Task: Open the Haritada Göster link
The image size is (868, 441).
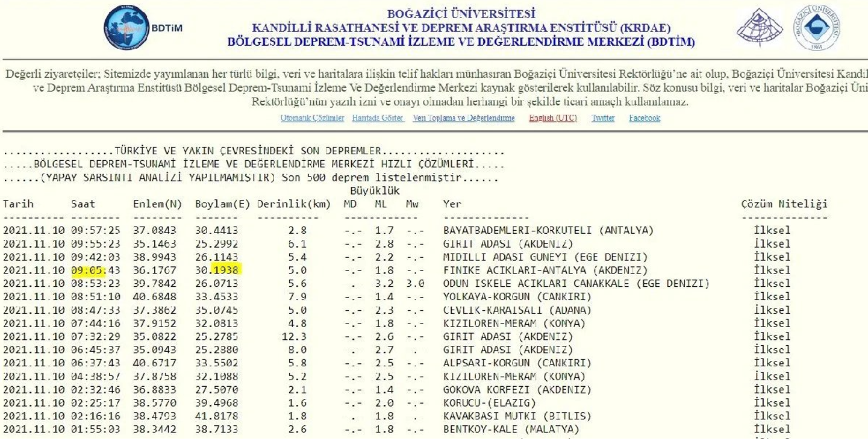Action: 378,118
